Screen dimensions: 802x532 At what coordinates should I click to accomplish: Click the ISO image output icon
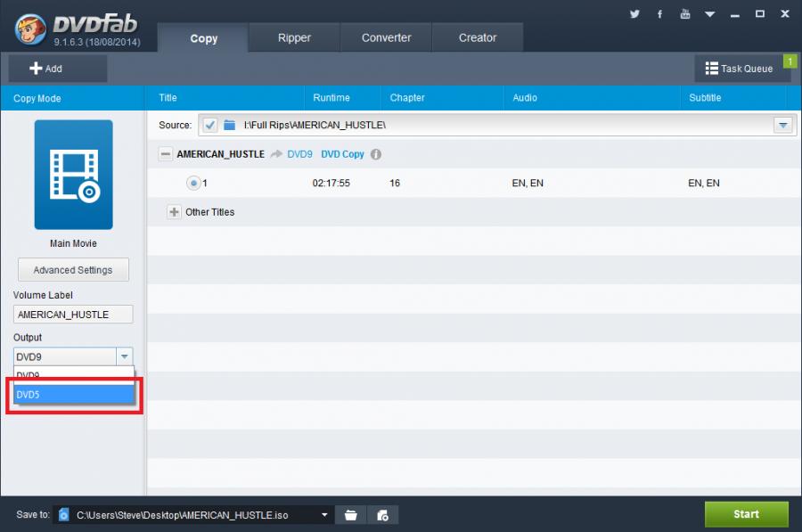coord(382,514)
